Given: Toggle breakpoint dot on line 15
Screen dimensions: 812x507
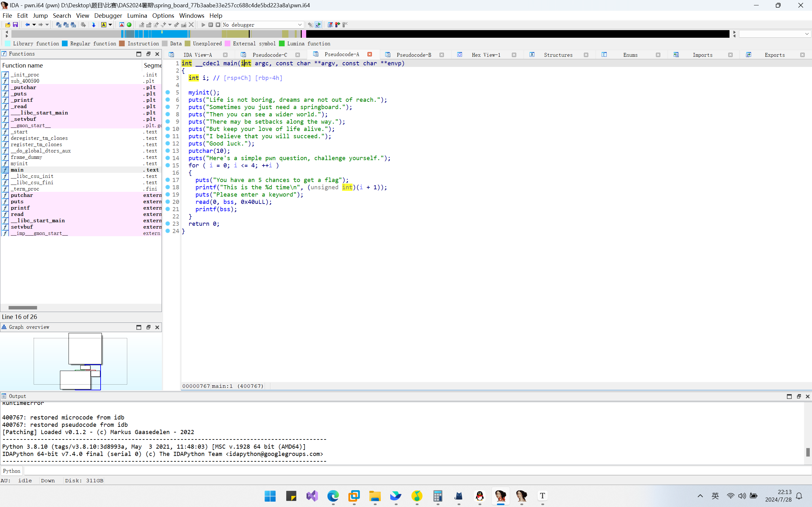Looking at the screenshot, I should point(168,165).
